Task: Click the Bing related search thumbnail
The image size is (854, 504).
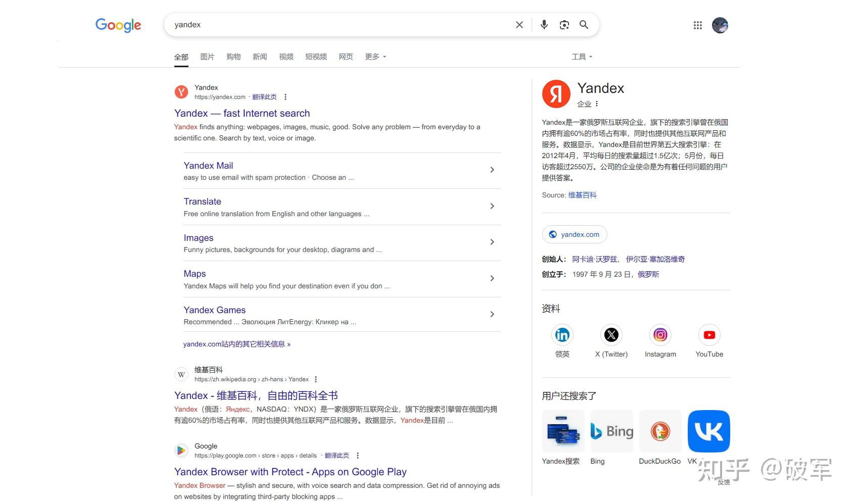Action: click(611, 431)
